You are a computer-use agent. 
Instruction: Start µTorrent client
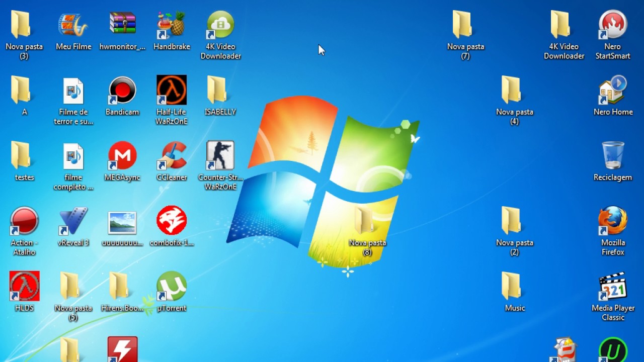[x=171, y=286]
